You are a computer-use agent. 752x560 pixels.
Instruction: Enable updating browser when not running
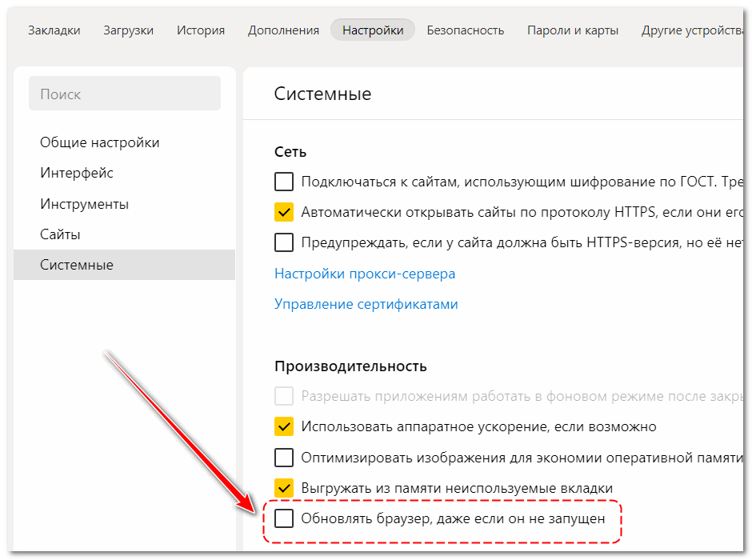click(x=284, y=518)
